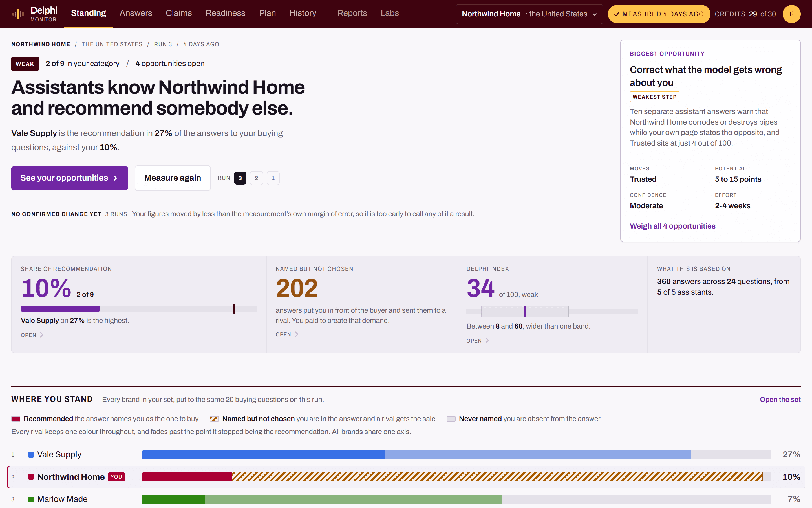Screen dimensions: 812x508
Task: Switch to run 2
Action: pos(257,178)
